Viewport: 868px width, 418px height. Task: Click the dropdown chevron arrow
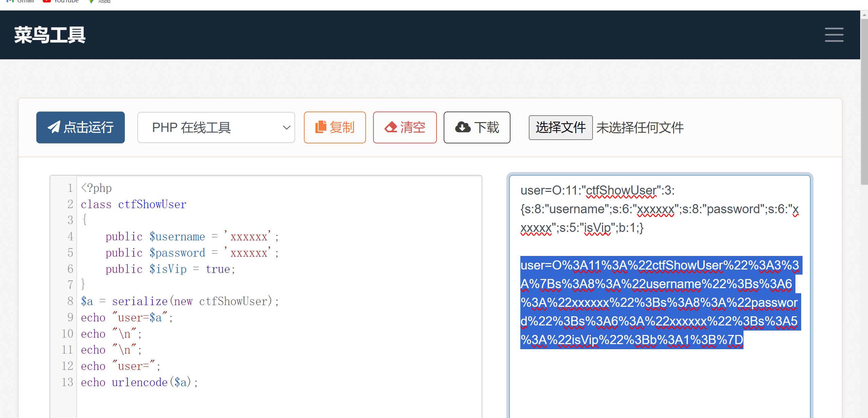pyautogui.click(x=287, y=127)
